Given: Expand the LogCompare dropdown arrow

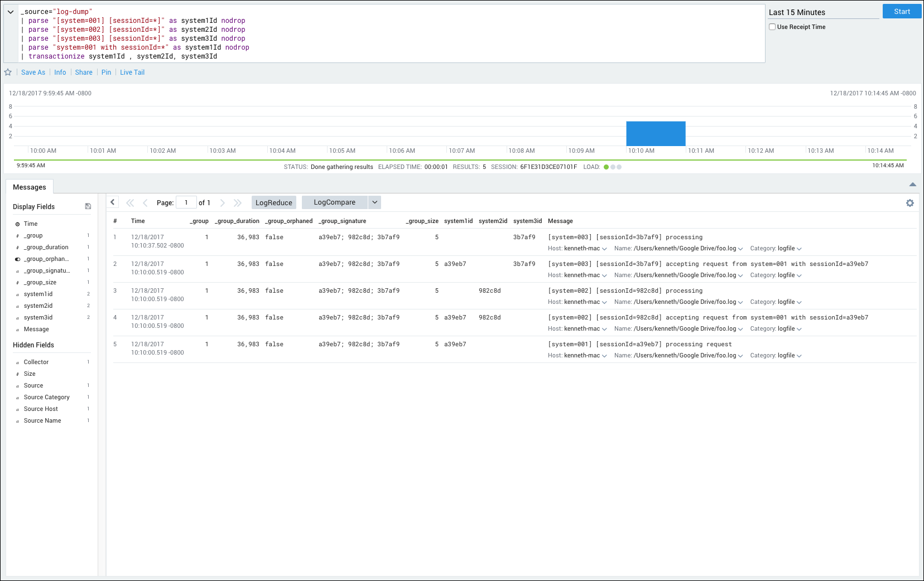Looking at the screenshot, I should (x=374, y=202).
